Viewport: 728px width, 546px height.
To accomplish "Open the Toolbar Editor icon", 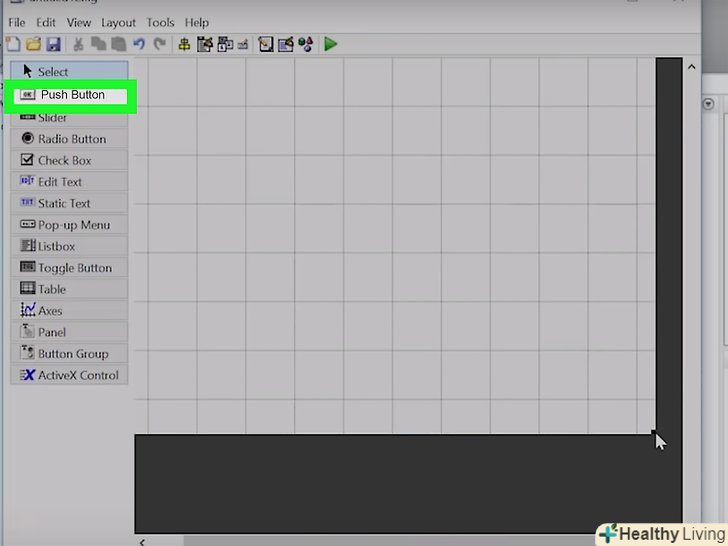I will tap(243, 45).
